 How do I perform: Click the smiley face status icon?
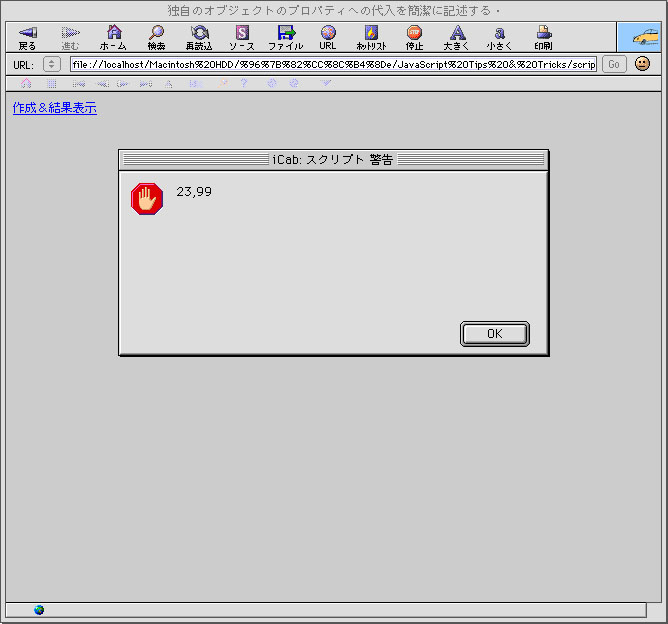click(642, 64)
